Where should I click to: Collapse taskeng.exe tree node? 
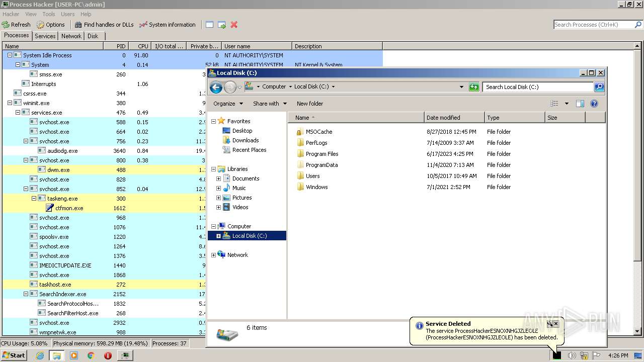(x=34, y=199)
